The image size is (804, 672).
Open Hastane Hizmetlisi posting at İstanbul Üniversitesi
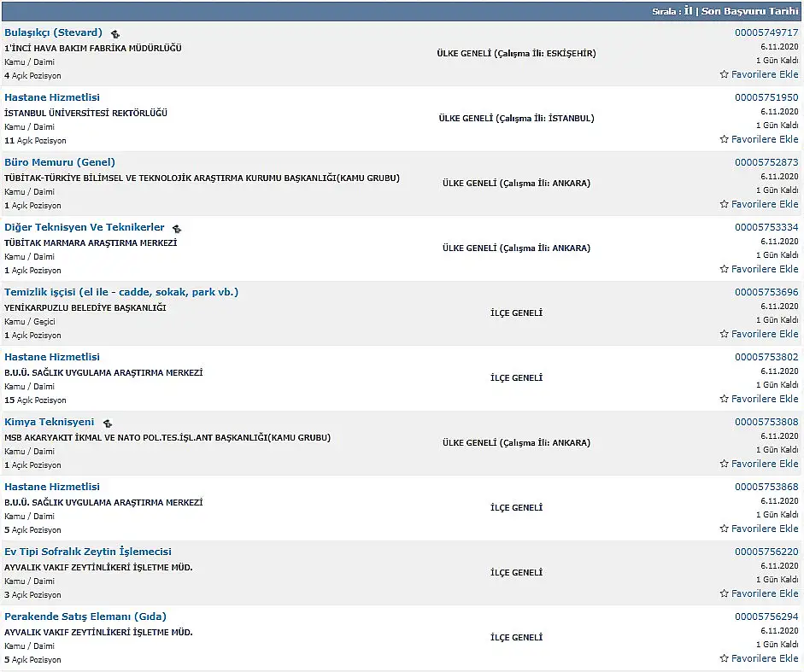[x=52, y=97]
